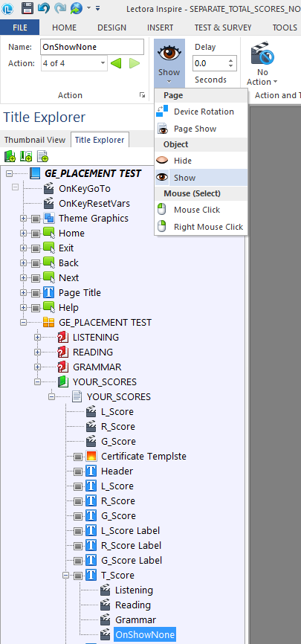Click the action Name field OnShowNone
Image resolution: width=301 pixels, height=644 pixels.
pyautogui.click(x=92, y=47)
